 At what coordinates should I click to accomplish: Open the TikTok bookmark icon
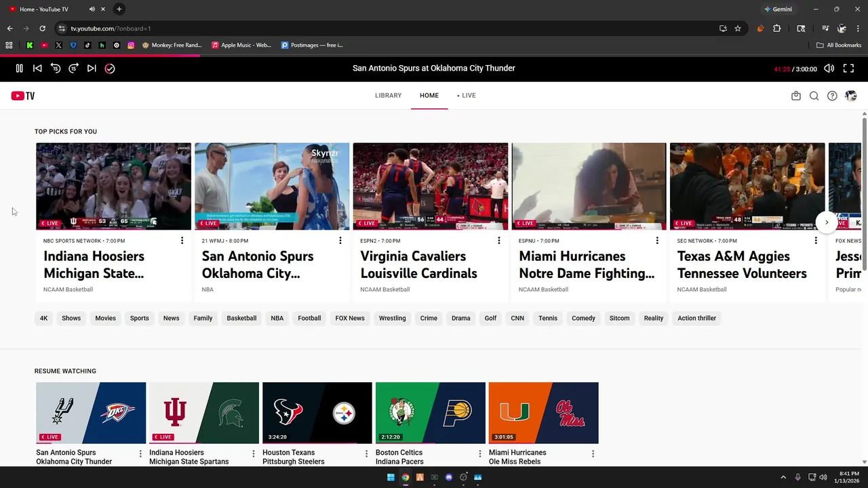(87, 45)
